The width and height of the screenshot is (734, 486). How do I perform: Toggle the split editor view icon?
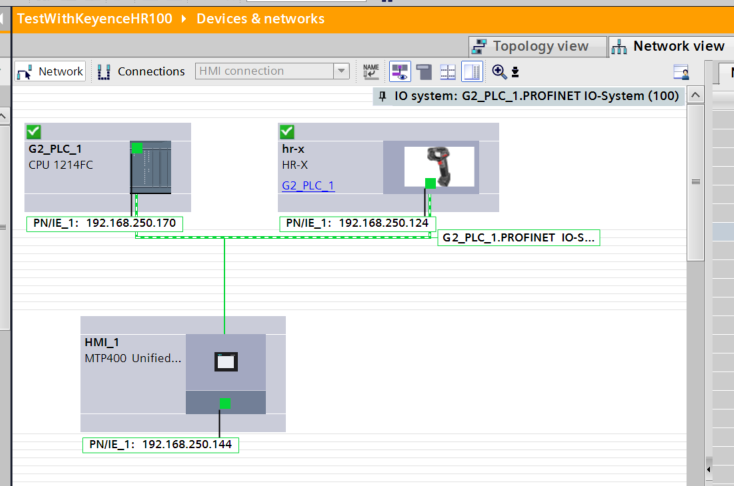tap(472, 72)
